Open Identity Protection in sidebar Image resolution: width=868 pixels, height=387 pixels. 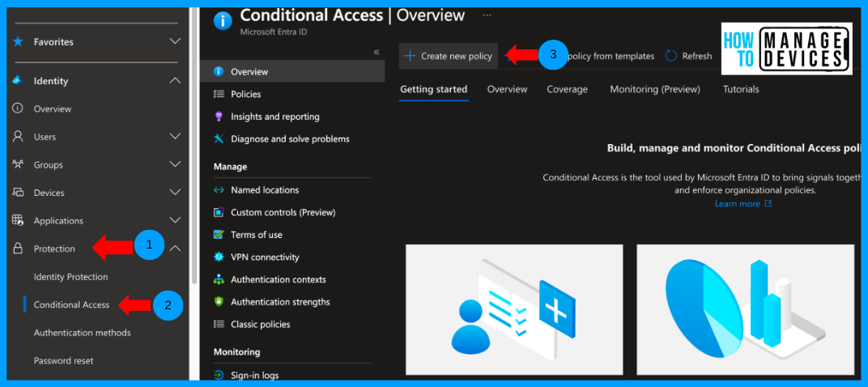[71, 277]
